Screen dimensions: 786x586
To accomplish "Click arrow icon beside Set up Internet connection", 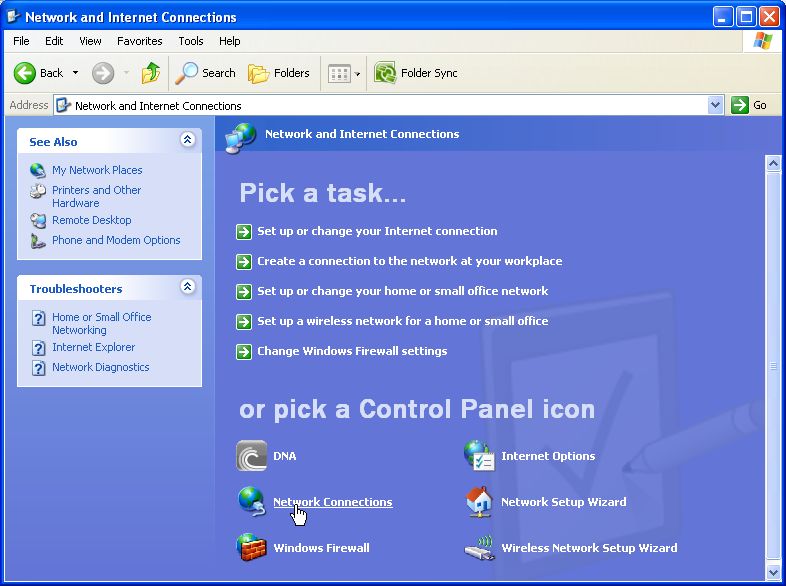I will coord(244,232).
